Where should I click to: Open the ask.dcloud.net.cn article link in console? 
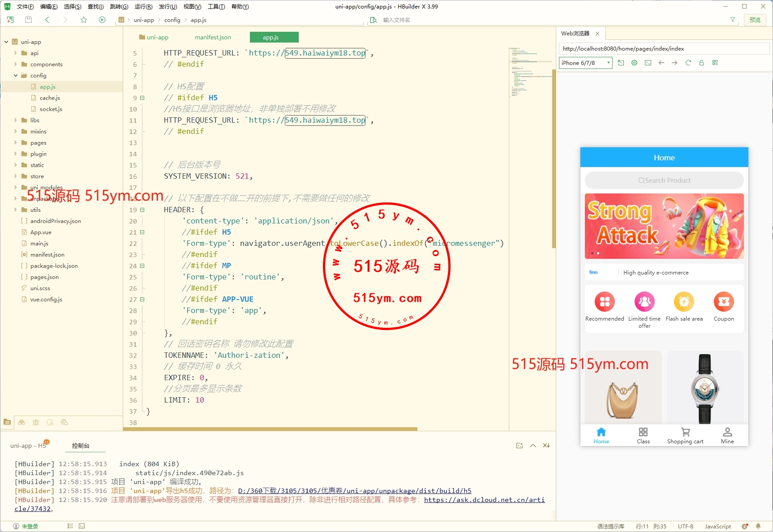click(484, 500)
